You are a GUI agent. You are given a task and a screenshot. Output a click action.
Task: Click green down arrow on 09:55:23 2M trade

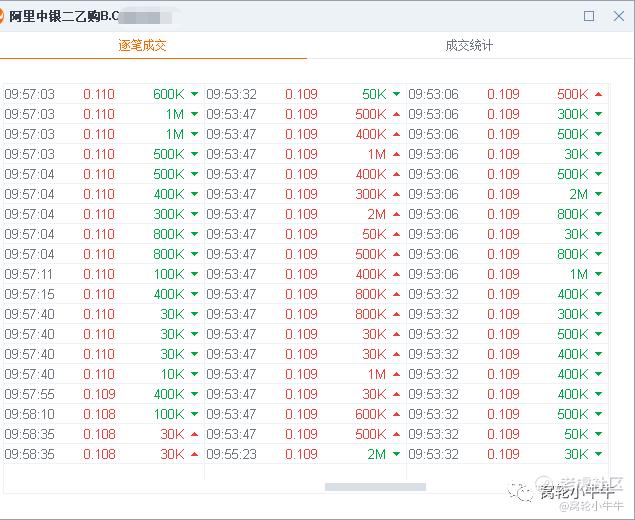tap(396, 455)
